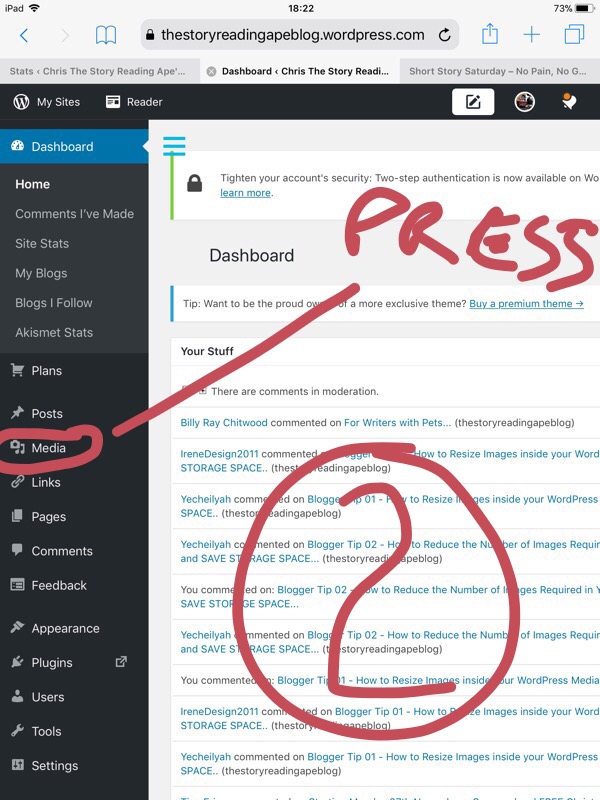Close the Dashboard Safari tab
This screenshot has height=800, width=600.
coord(210,72)
